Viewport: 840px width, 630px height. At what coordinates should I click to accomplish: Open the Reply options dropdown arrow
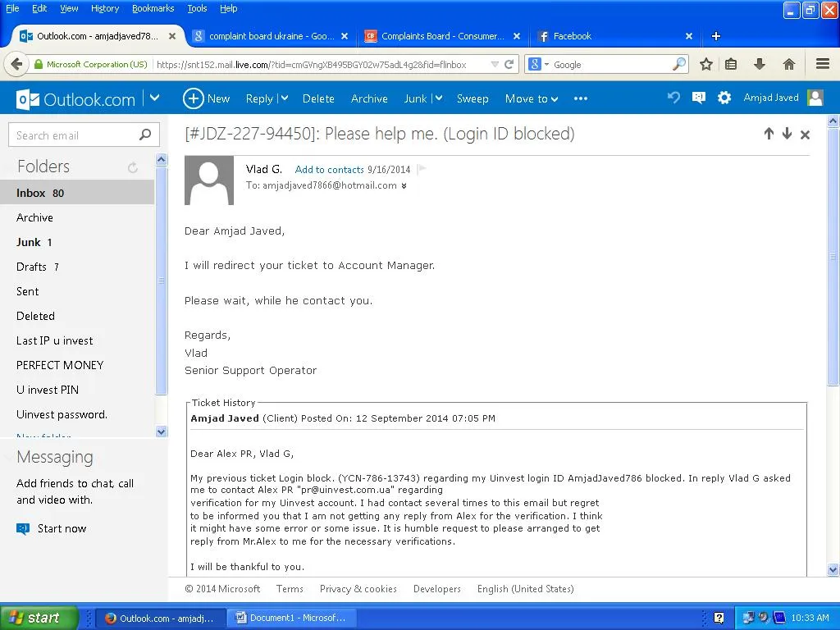click(285, 98)
